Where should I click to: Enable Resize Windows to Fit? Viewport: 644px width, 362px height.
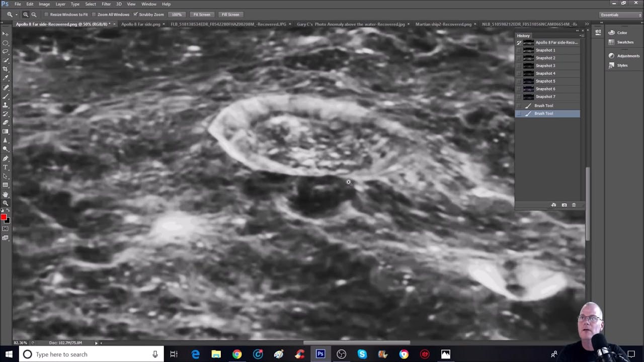coord(47,14)
